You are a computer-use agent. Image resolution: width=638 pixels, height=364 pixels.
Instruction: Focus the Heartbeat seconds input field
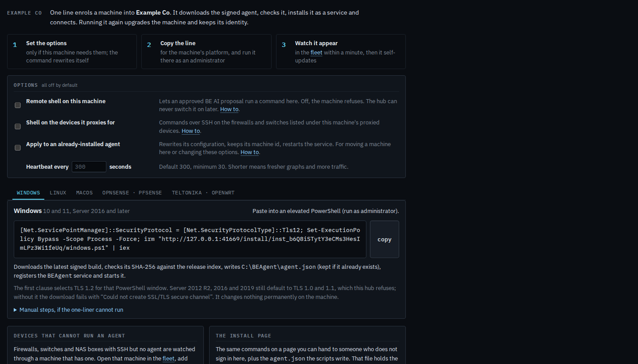pos(89,167)
